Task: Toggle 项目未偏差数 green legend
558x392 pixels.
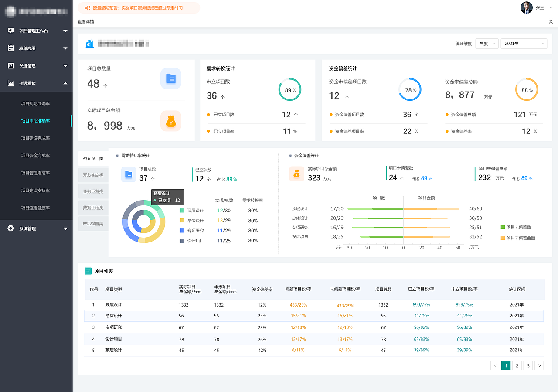Action: pos(503,227)
